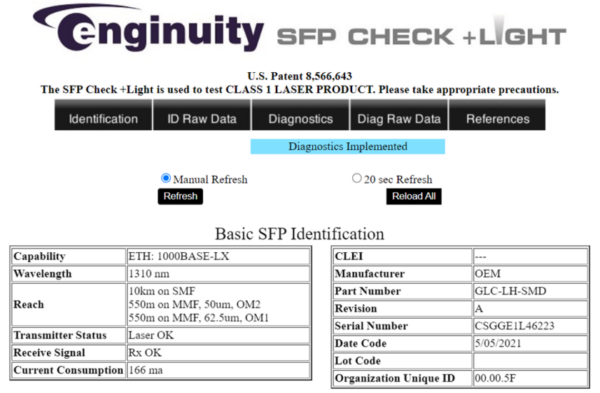600x393 pixels.
Task: Click the Manufacturer label
Action: pyautogui.click(x=370, y=274)
